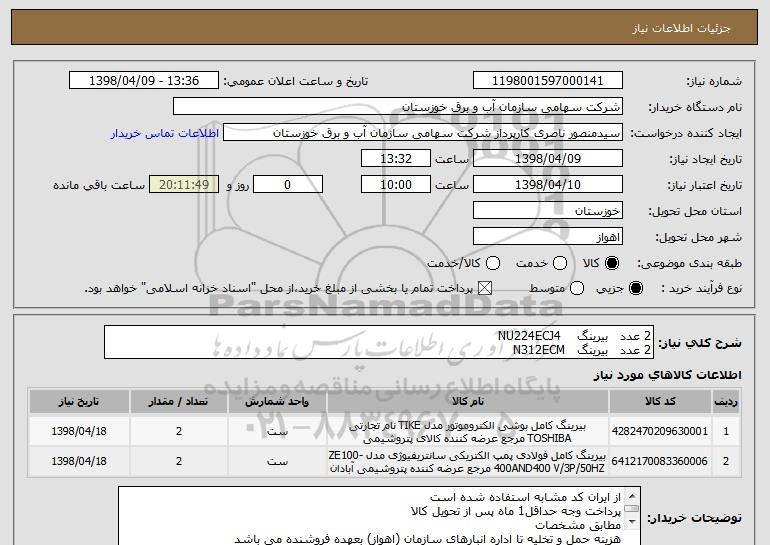Click the unit ست in row 2

coord(277,461)
